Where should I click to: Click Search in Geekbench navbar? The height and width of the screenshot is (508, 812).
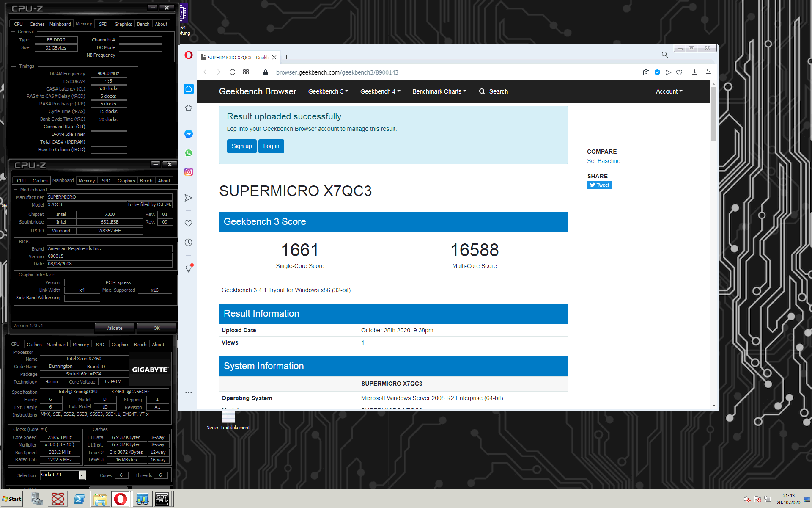pyautogui.click(x=494, y=91)
